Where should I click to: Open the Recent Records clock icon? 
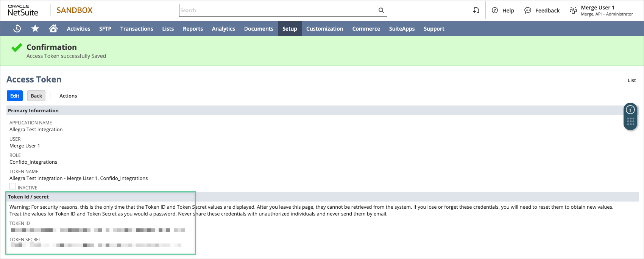pos(17,28)
